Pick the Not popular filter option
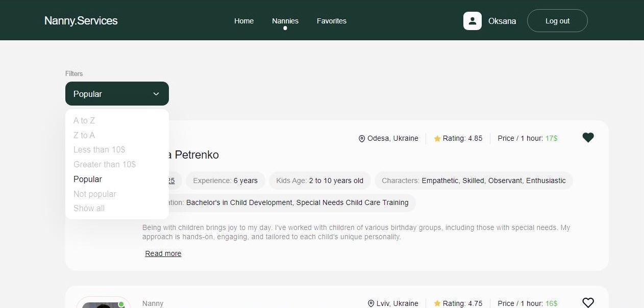644x308 pixels. pos(95,194)
